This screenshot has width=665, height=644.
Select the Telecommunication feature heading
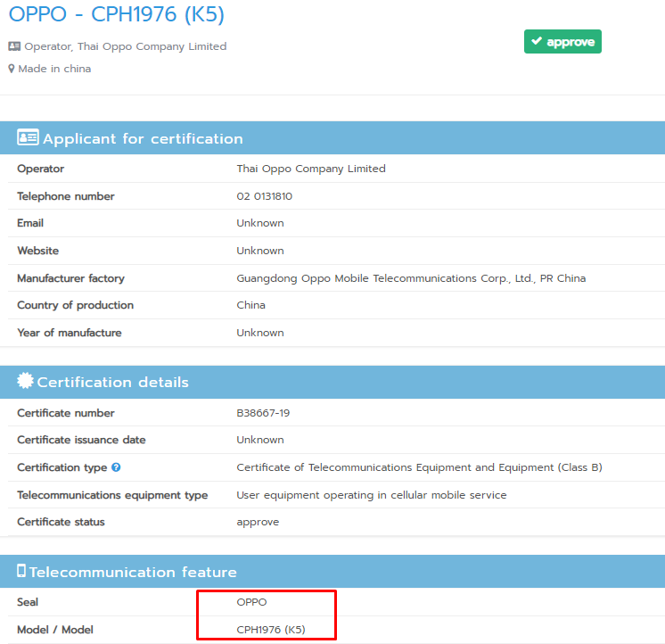pyautogui.click(x=133, y=573)
